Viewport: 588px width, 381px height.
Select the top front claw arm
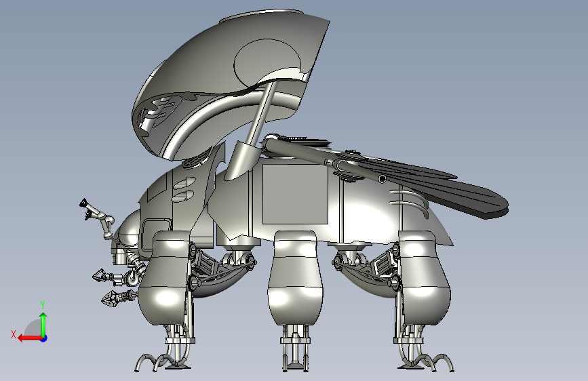98,220
